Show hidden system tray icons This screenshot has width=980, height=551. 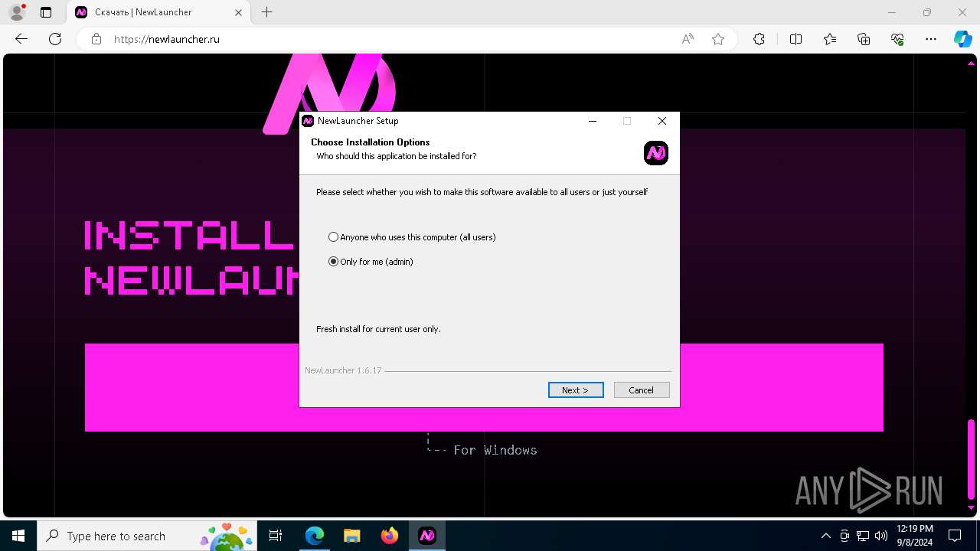coord(825,536)
